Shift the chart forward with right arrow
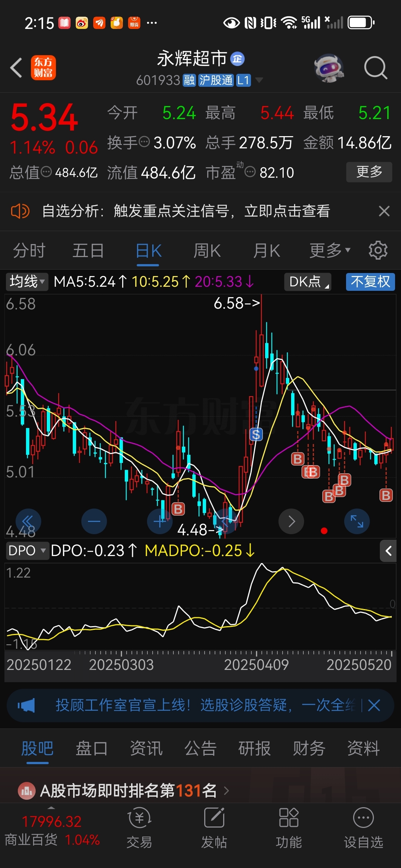401x868 pixels. point(291,521)
